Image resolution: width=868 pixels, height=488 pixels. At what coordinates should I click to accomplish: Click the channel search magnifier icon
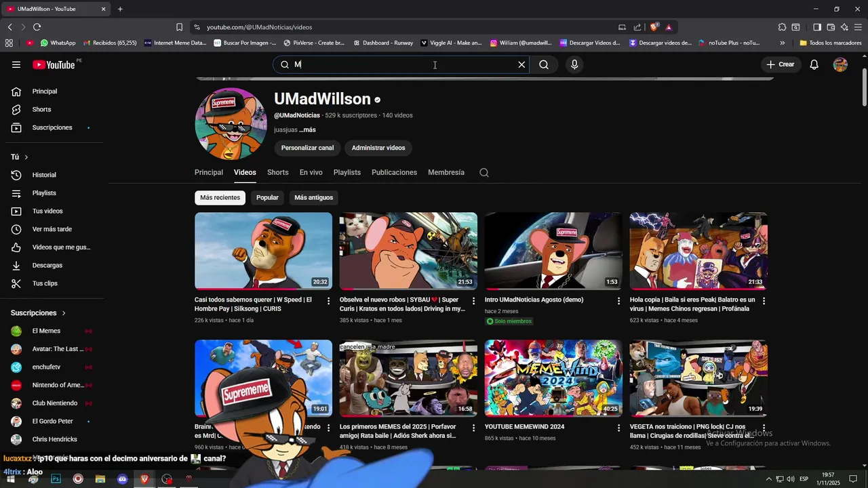(x=484, y=172)
